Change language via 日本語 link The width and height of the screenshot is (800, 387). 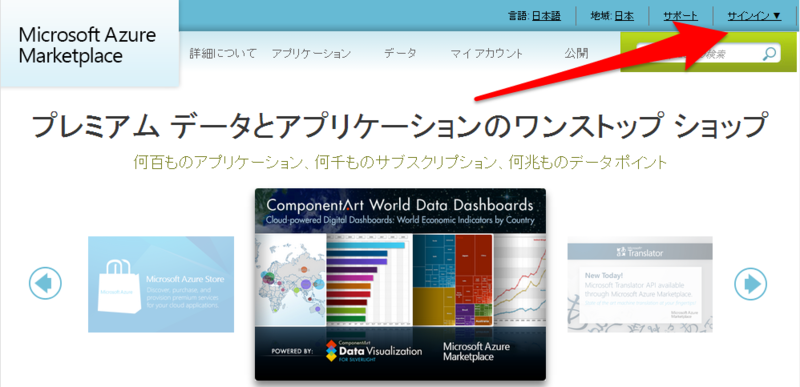point(546,16)
